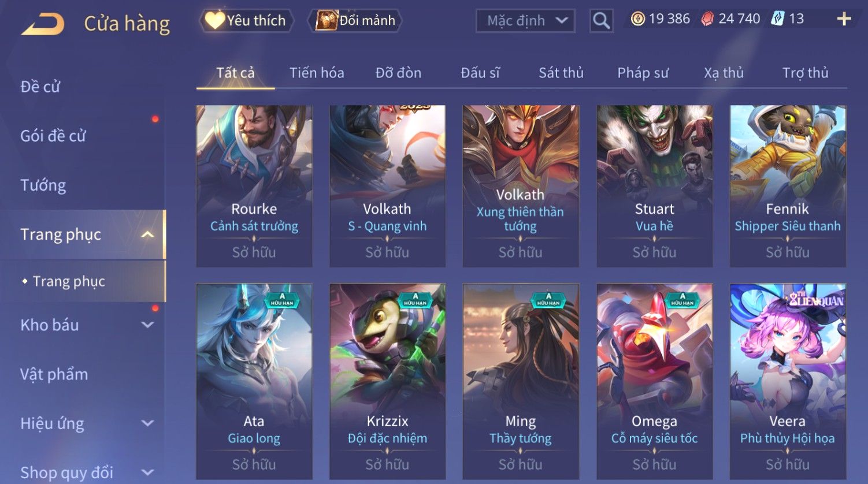868x484 pixels.
Task: Expand the Hiệu ứng sidebar section
Action: click(148, 423)
